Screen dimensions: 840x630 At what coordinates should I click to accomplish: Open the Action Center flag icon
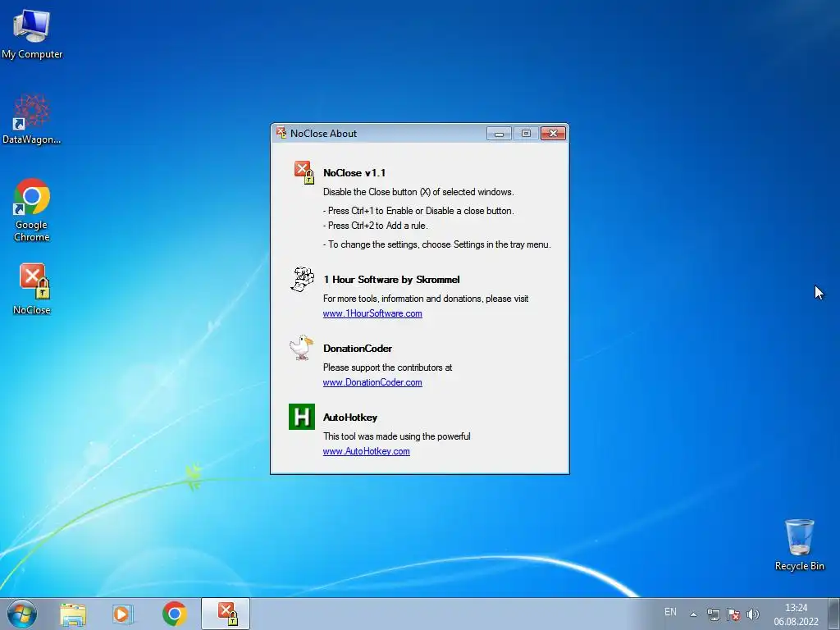click(x=733, y=614)
